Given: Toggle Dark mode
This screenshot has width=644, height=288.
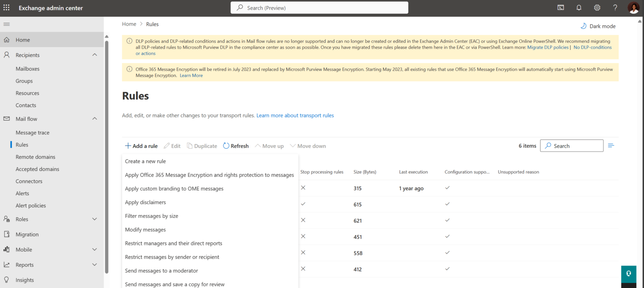Looking at the screenshot, I should [598, 26].
